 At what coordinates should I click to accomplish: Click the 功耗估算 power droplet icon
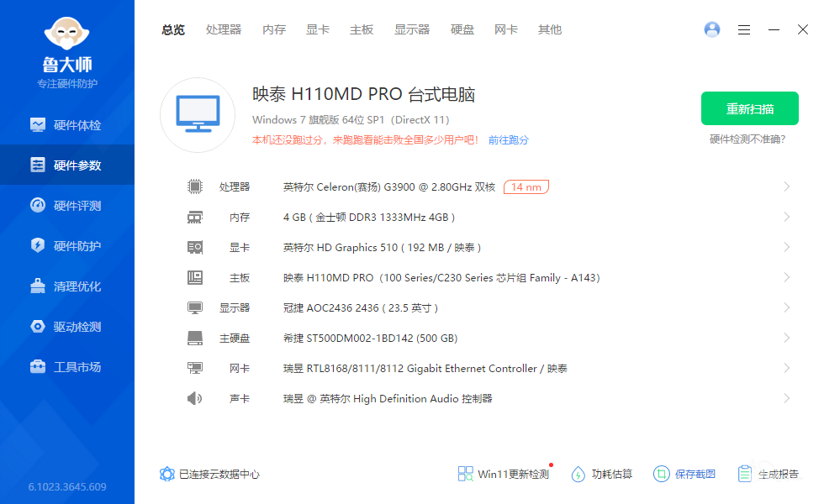(578, 474)
